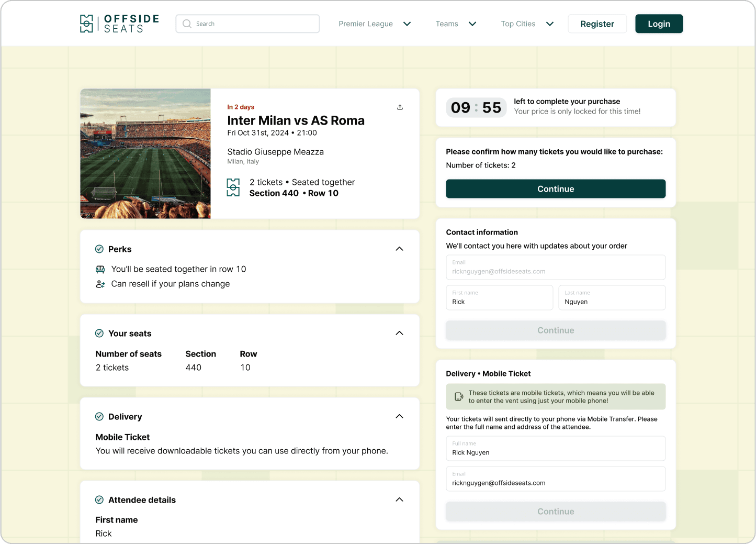The image size is (756, 544).
Task: Click 'Section 440 • Row 10' text
Action: pos(294,193)
